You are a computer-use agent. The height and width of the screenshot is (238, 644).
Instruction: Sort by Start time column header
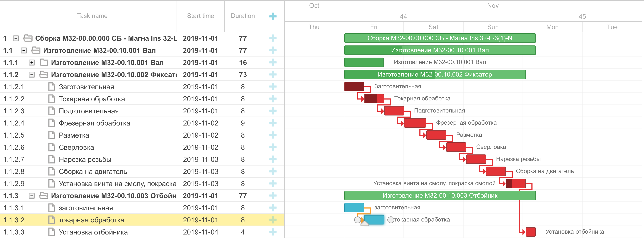point(200,16)
